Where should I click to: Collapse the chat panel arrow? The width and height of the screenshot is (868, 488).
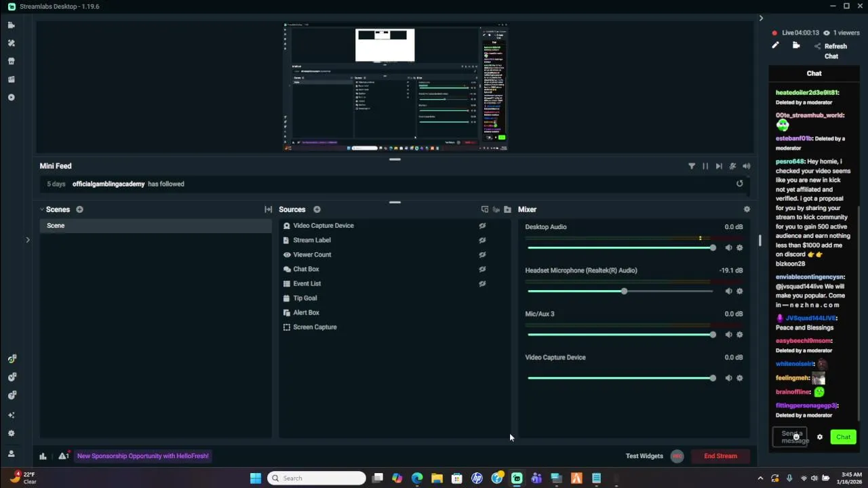click(x=761, y=18)
